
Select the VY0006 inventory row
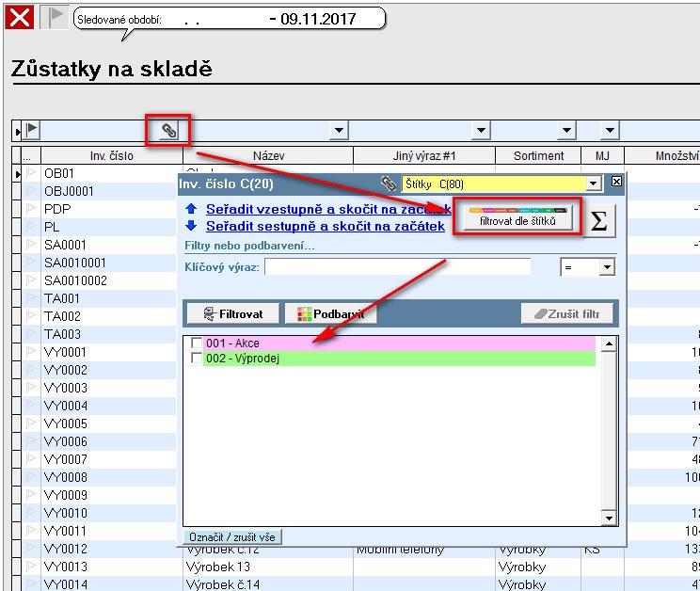point(108,441)
